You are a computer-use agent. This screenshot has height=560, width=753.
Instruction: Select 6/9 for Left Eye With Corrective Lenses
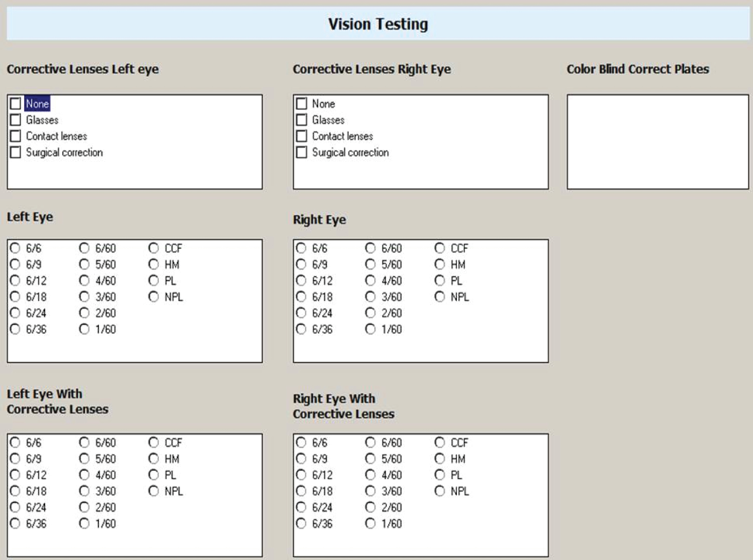16,459
